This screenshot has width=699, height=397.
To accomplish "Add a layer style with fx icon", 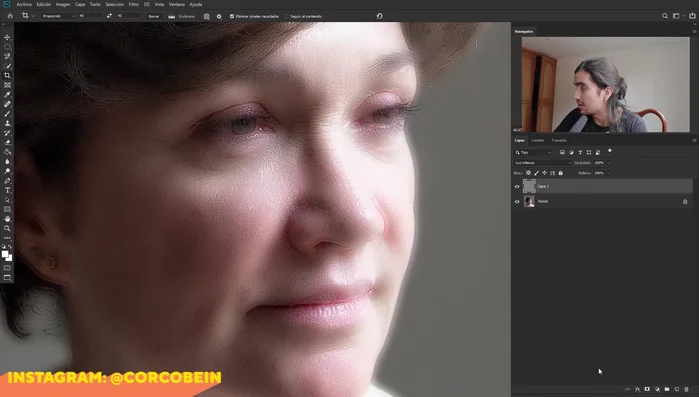I will [637, 389].
